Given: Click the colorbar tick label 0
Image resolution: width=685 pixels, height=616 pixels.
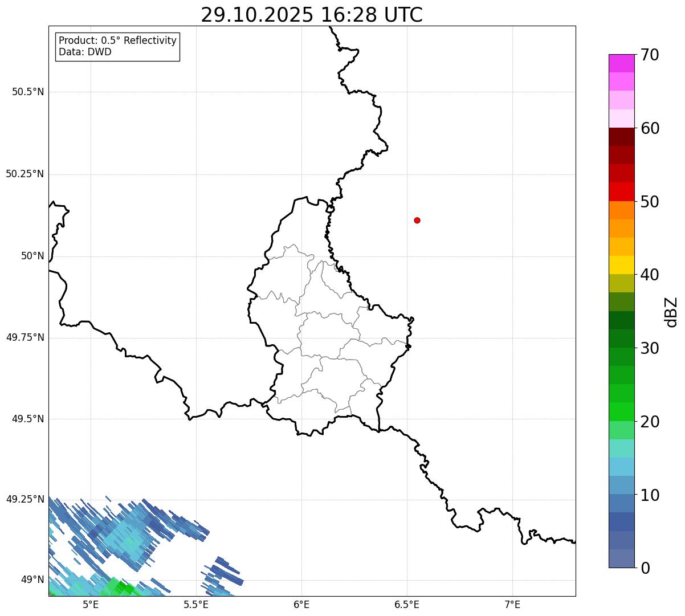Looking at the screenshot, I should click(645, 568).
